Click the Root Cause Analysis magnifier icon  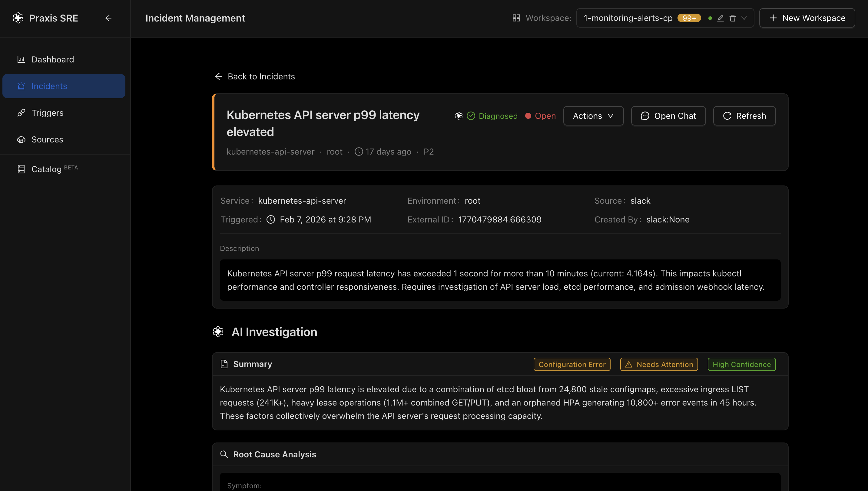click(224, 454)
